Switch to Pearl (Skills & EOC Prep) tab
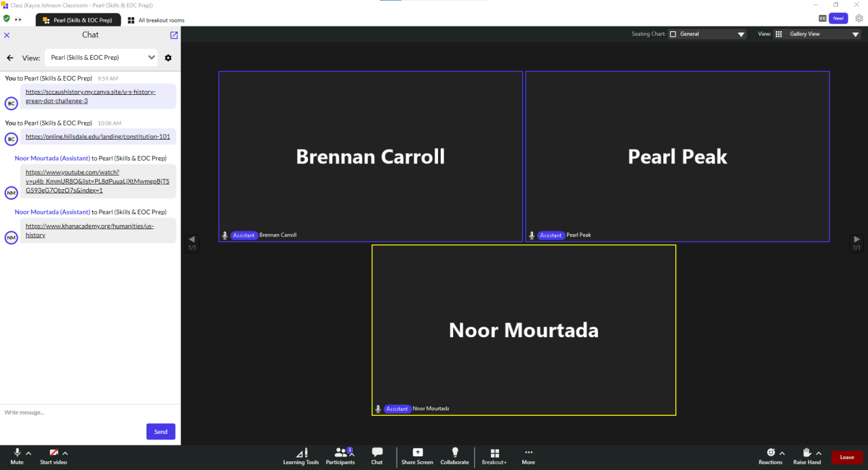Screen dimensions: 868x470 click(78, 20)
